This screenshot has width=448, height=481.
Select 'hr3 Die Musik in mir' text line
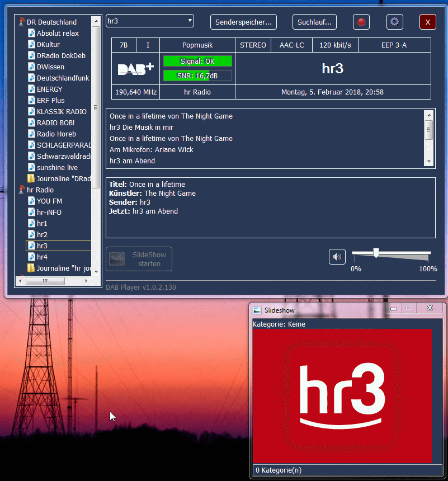click(x=142, y=128)
